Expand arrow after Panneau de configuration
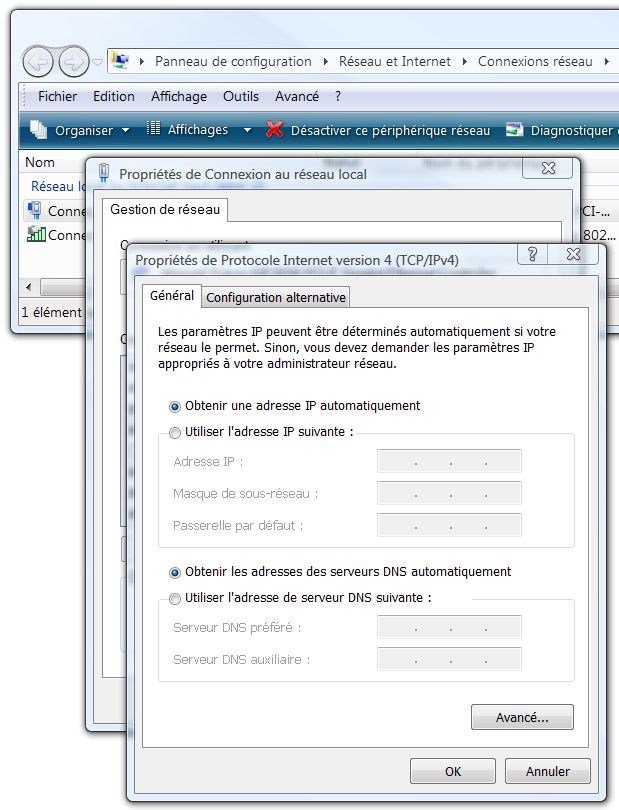The height and width of the screenshot is (810, 619). [x=326, y=62]
